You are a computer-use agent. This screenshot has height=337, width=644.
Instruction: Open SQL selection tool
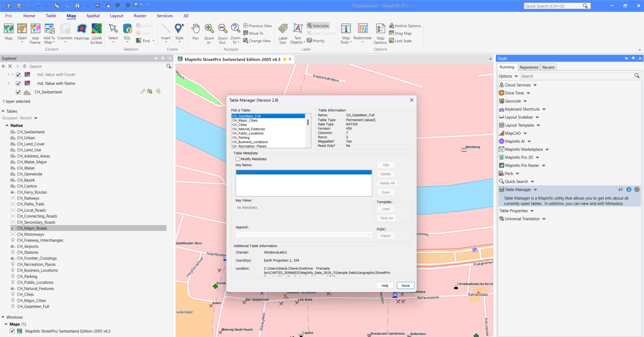tap(127, 32)
